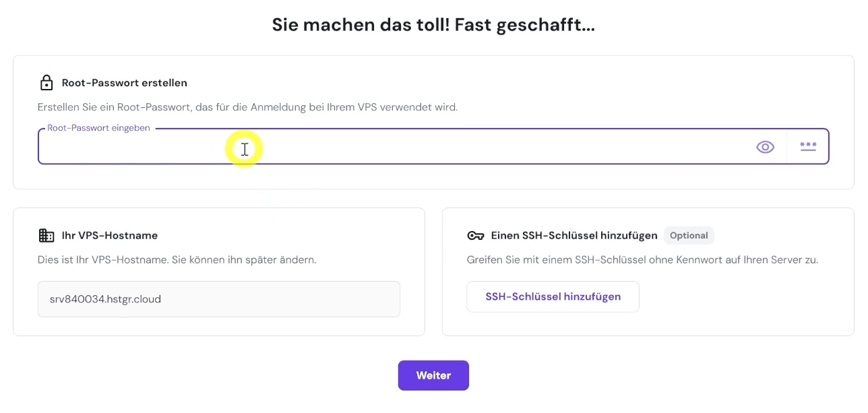Click the floating Root-Passwort eingeben field label
This screenshot has width=868, height=413.
tap(98, 127)
